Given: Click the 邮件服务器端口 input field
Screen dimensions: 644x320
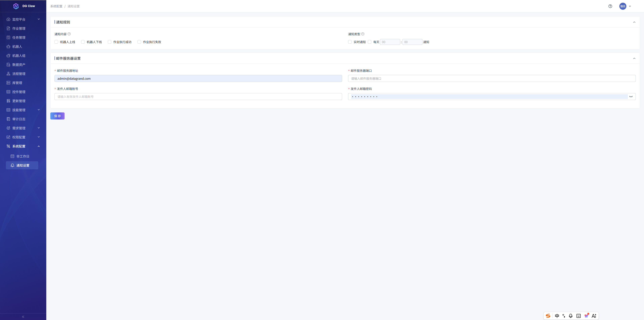Looking at the screenshot, I should pos(492,79).
